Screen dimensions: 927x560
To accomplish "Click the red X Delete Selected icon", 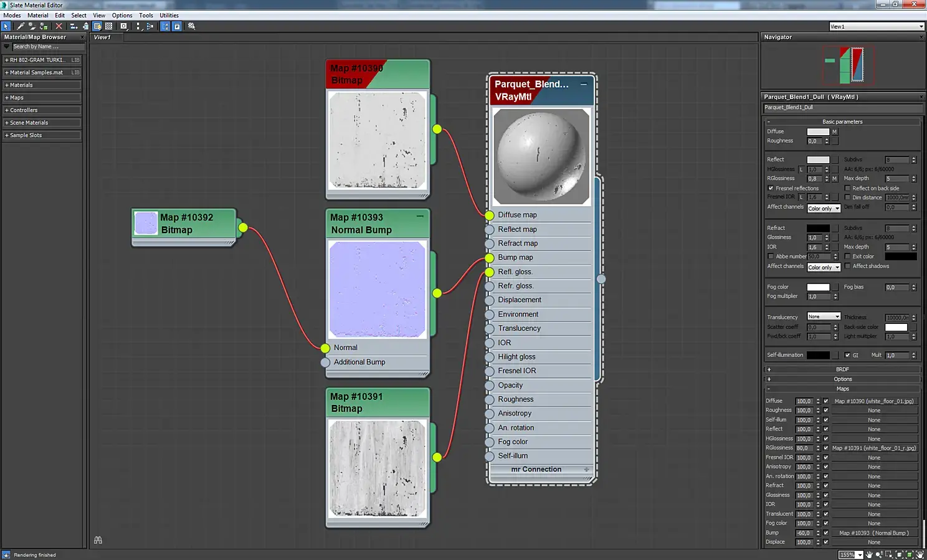I will coord(59,26).
